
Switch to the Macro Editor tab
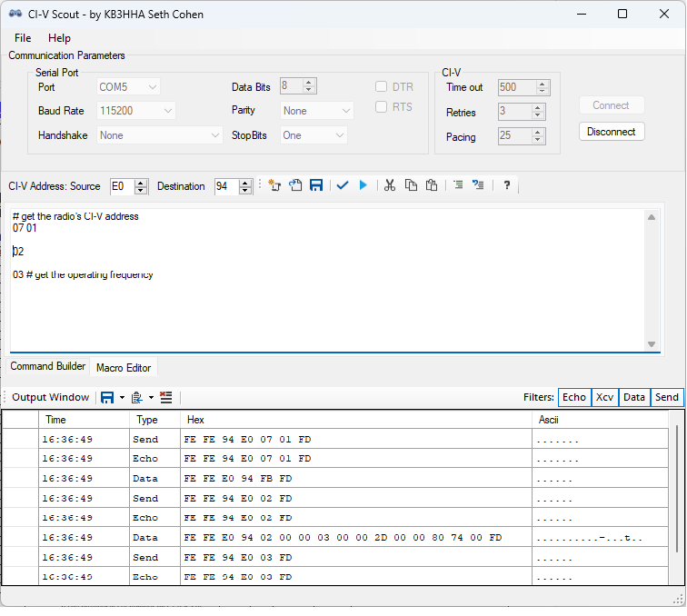click(124, 368)
